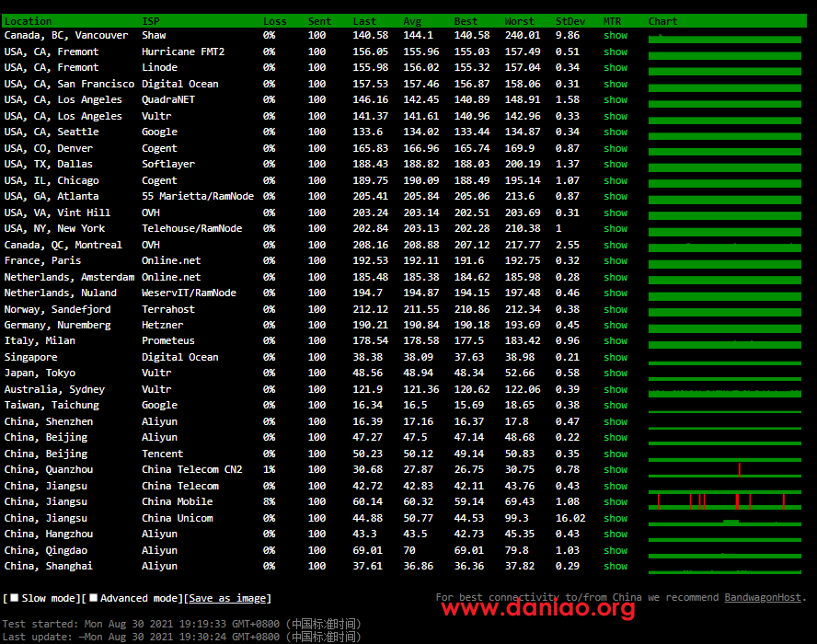Screen dimensions: 817x644
Task: Show MTR for Quanzhou China Telecom CN2
Action: [616, 470]
